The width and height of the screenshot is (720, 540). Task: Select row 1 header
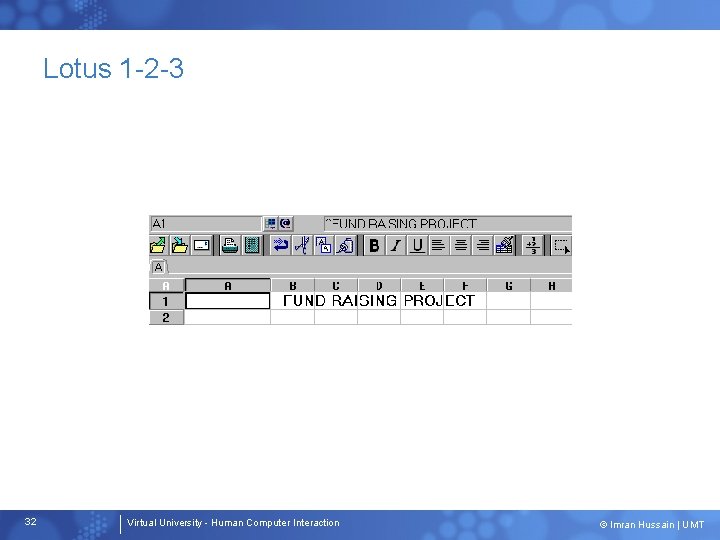(166, 301)
